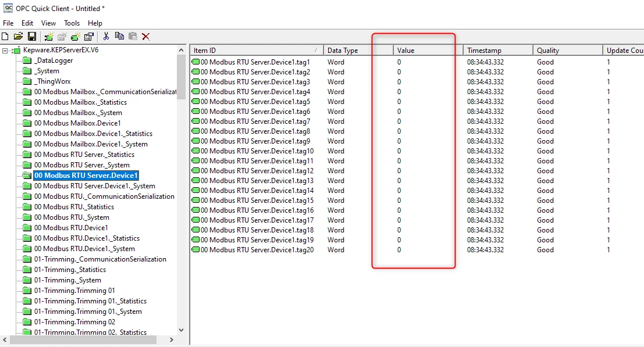Image resolution: width=644 pixels, height=347 pixels.
Task: Click the Good quality cell of tag16
Action: tap(546, 210)
